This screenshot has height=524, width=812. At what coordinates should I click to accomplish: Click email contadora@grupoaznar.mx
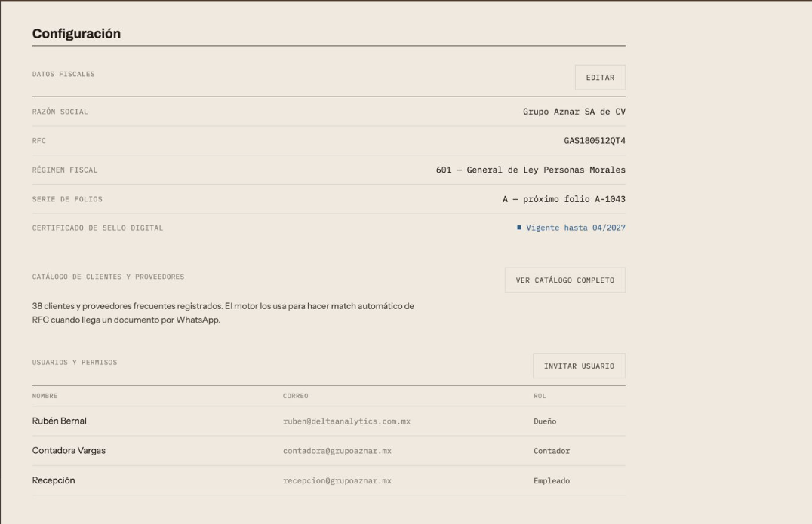tap(337, 451)
